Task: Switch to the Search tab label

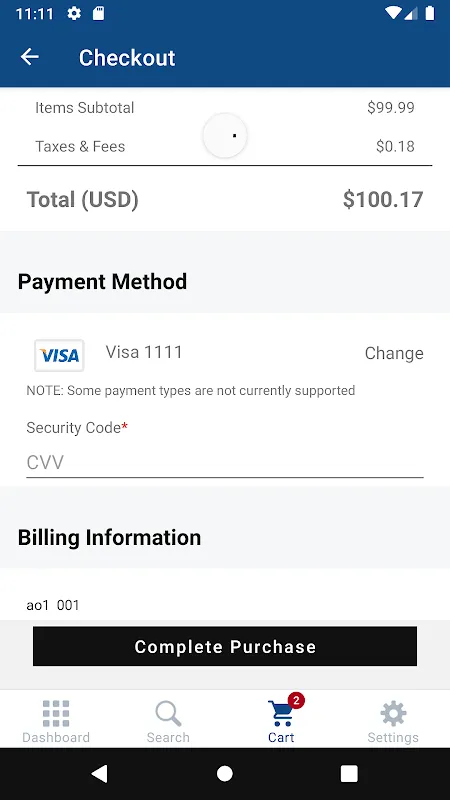Action: coord(168,737)
